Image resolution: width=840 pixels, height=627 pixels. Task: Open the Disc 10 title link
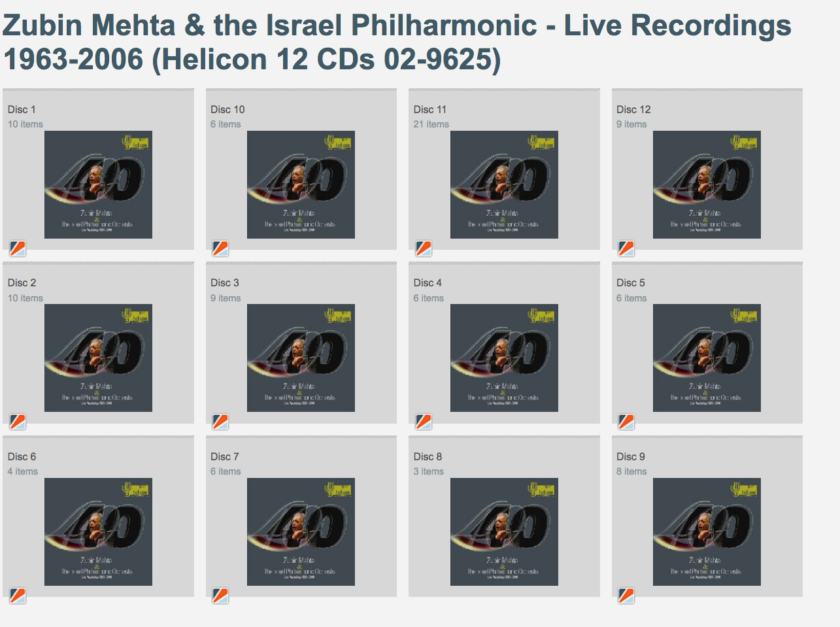(x=227, y=109)
